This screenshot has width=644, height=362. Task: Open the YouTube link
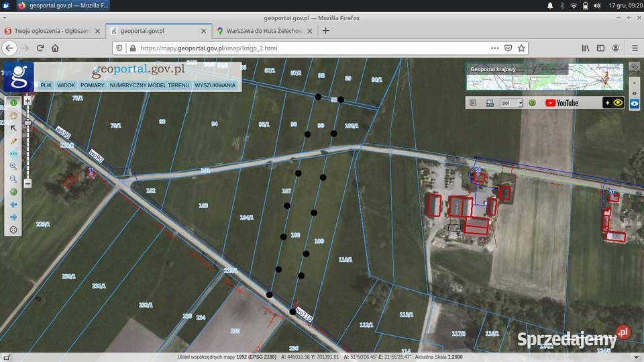tap(561, 103)
